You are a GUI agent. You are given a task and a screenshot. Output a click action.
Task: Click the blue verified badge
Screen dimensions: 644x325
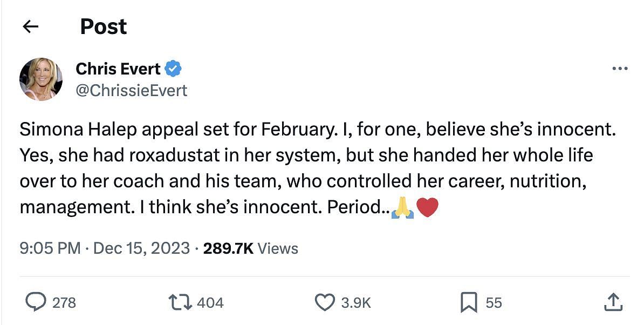(173, 69)
